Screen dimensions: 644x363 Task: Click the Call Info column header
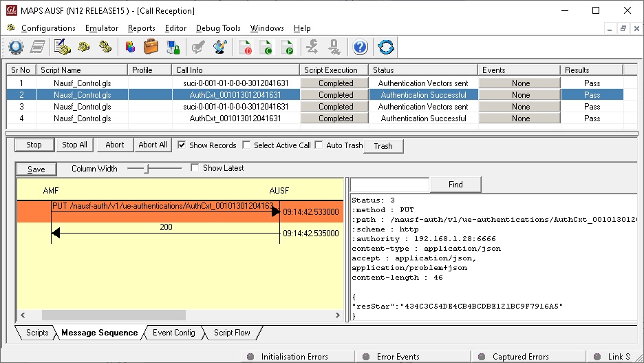click(235, 70)
